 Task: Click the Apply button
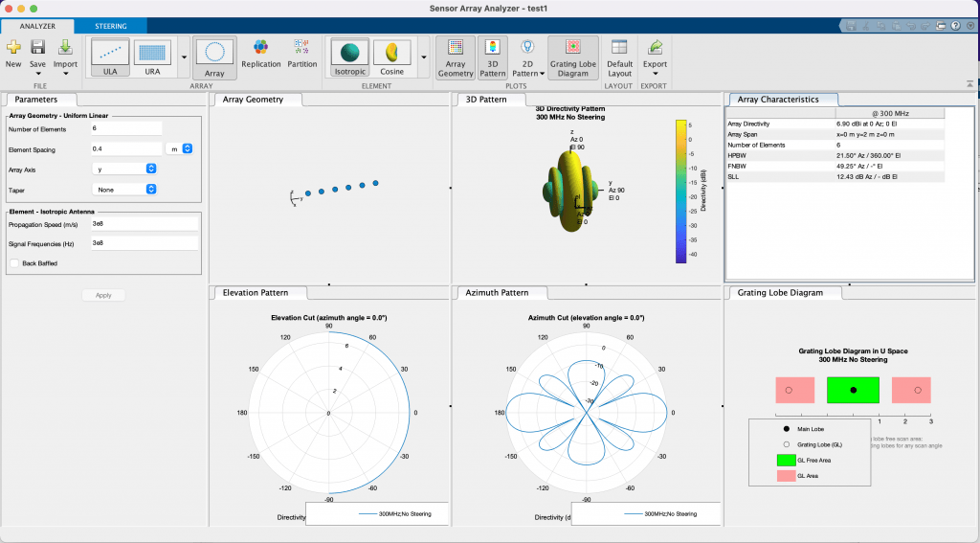(103, 295)
